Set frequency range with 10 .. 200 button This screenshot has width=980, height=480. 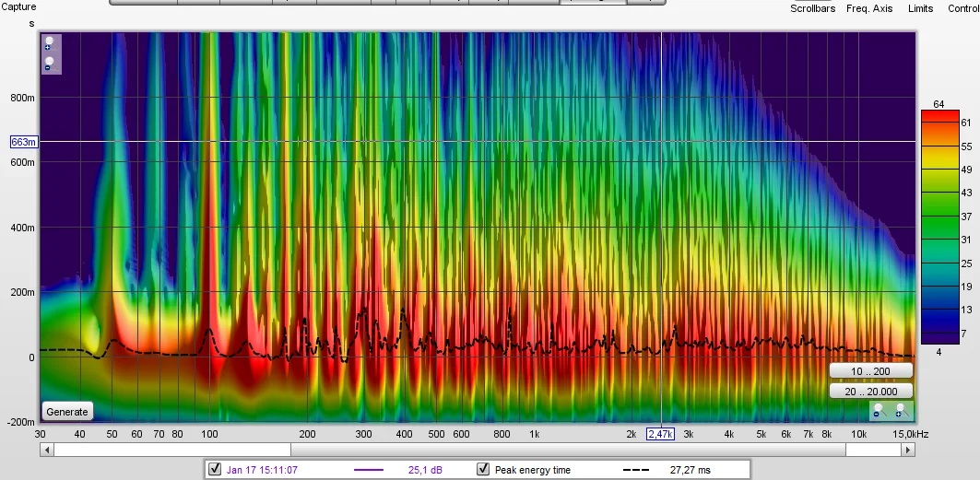click(870, 371)
